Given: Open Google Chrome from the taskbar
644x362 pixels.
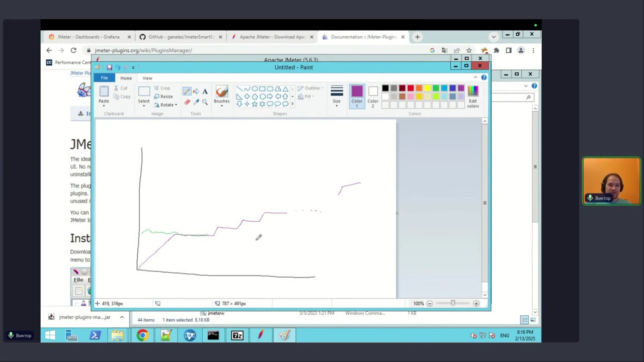Looking at the screenshot, I should click(x=142, y=335).
